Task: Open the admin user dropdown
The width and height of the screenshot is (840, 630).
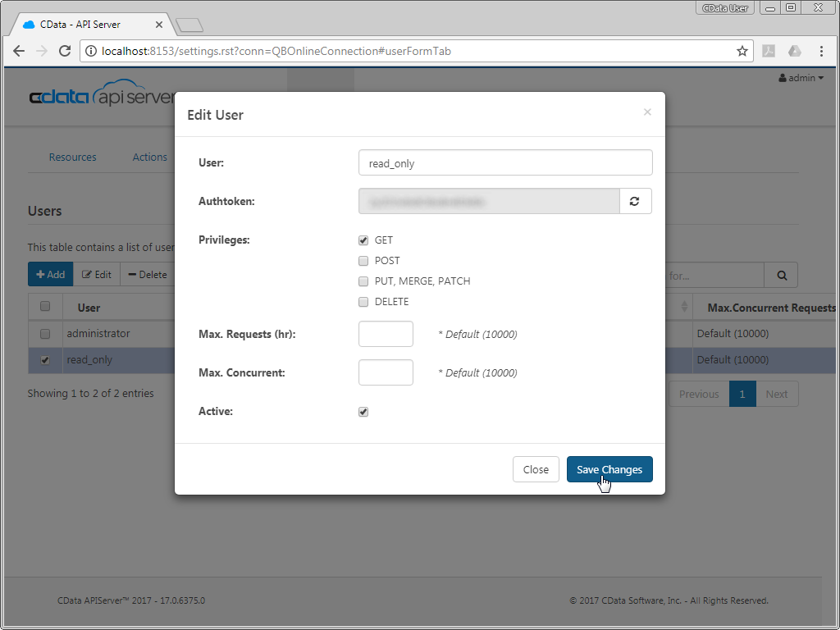Action: (801, 78)
